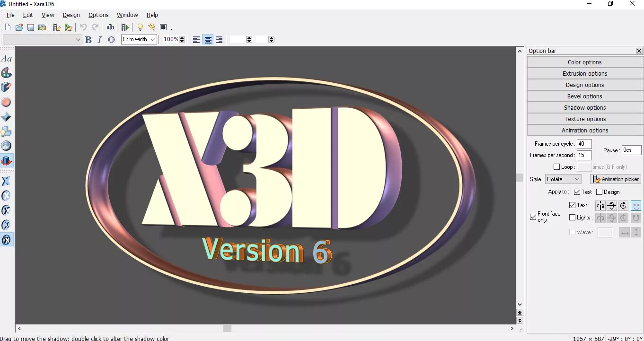Click the Animation picker button
644x341 pixels.
616,179
